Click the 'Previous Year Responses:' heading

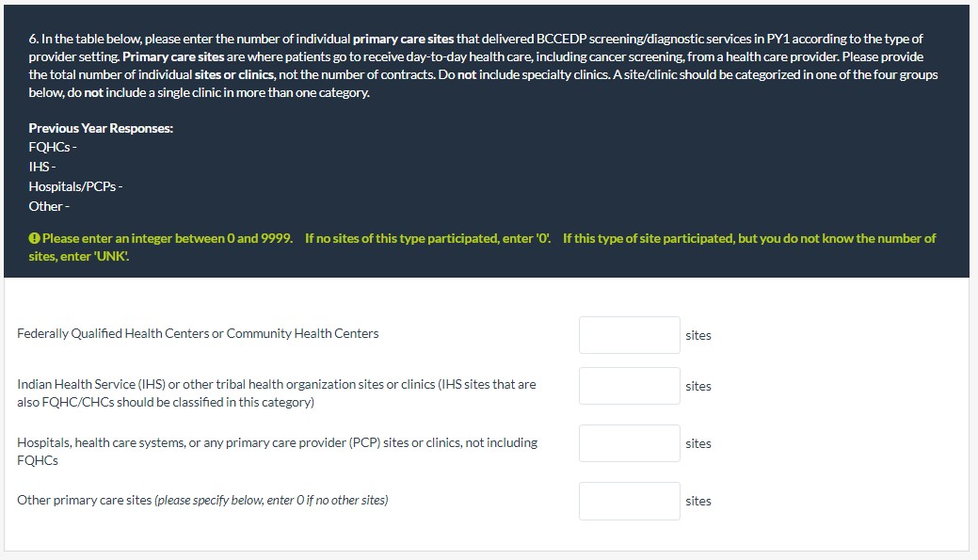pos(101,128)
